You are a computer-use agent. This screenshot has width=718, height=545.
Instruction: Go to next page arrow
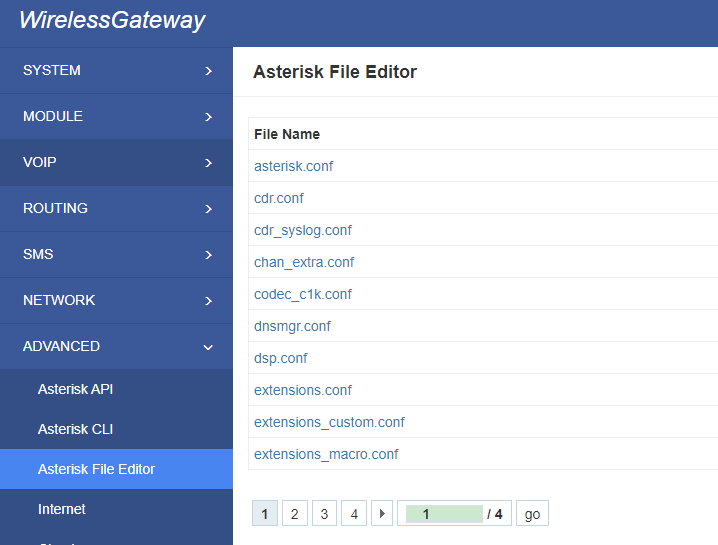click(382, 513)
